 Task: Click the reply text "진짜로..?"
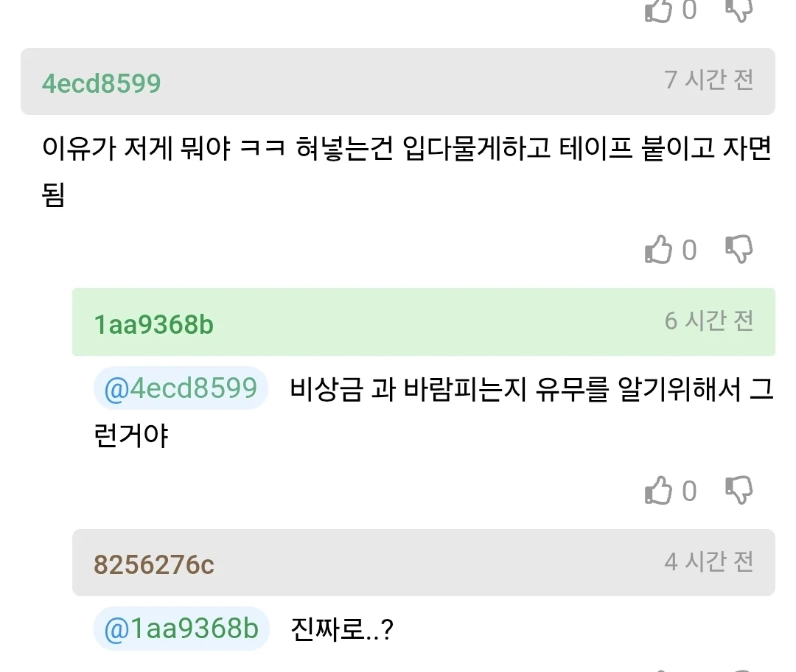coord(342,630)
